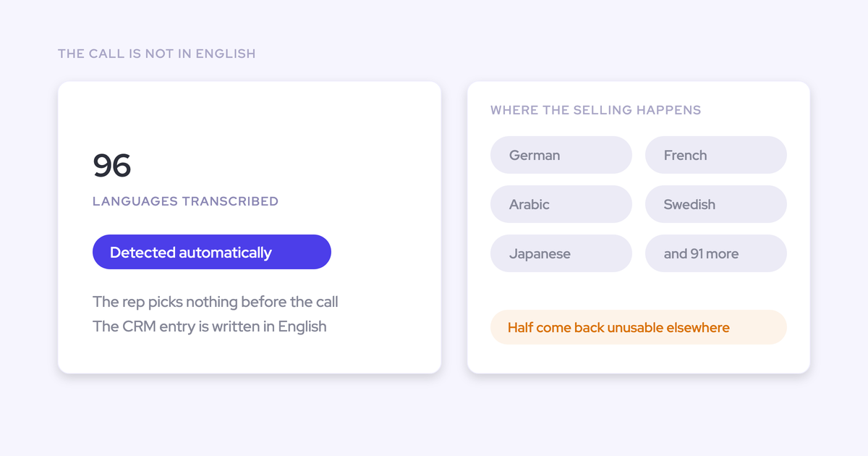Image resolution: width=868 pixels, height=456 pixels.
Task: Choose the Arabic language chip
Action: tap(561, 204)
